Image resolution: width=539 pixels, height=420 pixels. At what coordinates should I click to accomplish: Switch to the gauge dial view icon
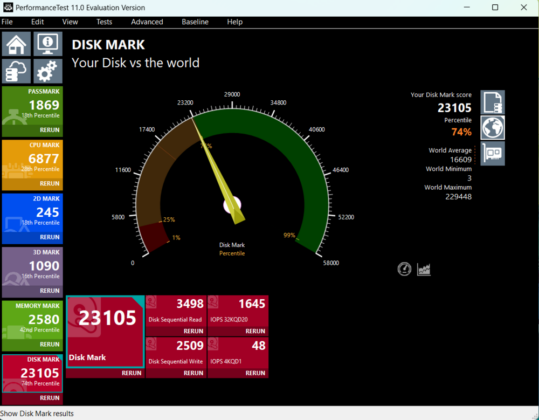[404, 269]
